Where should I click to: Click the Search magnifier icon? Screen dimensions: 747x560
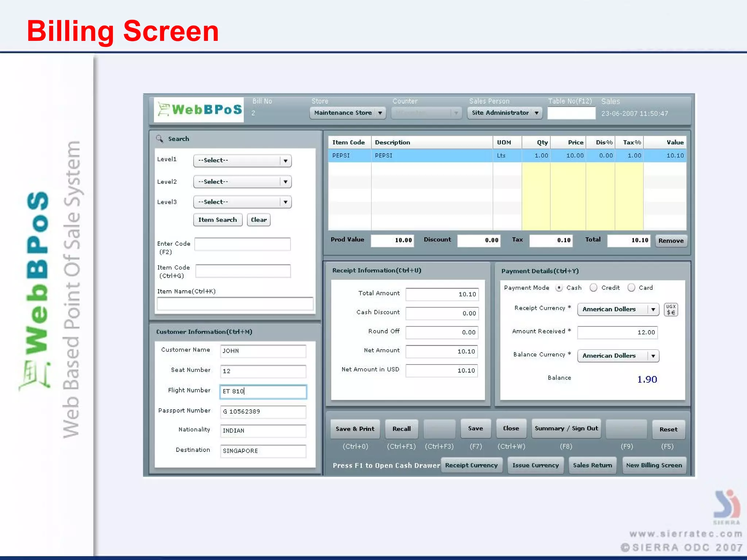point(160,139)
